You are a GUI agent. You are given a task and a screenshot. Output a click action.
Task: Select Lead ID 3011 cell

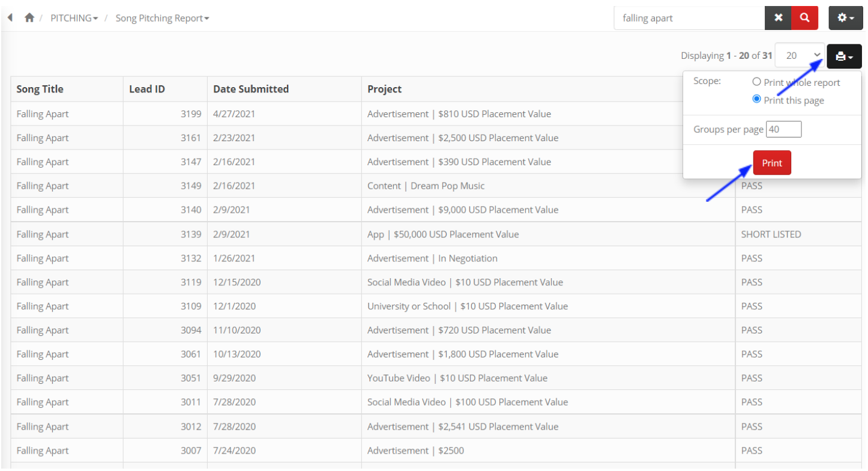(x=165, y=402)
